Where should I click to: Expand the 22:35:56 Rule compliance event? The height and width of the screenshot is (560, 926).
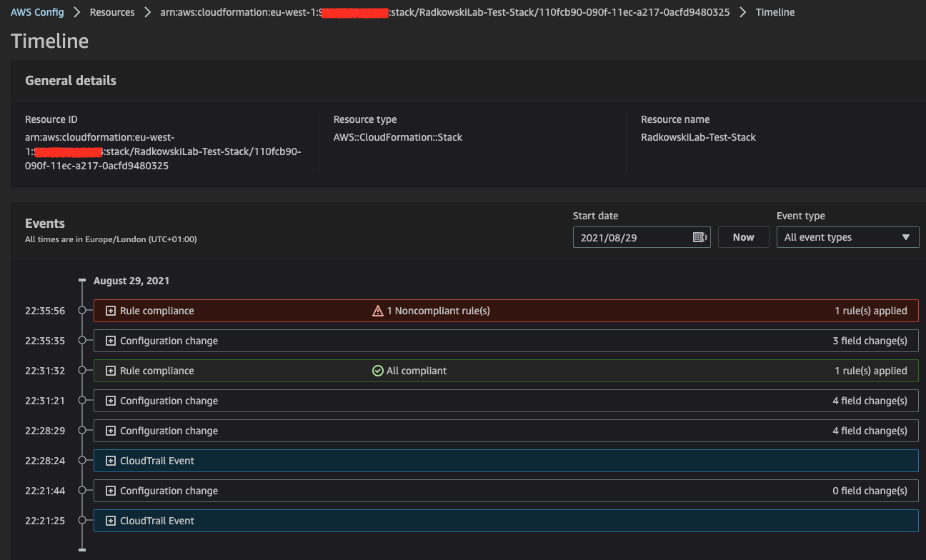111,311
